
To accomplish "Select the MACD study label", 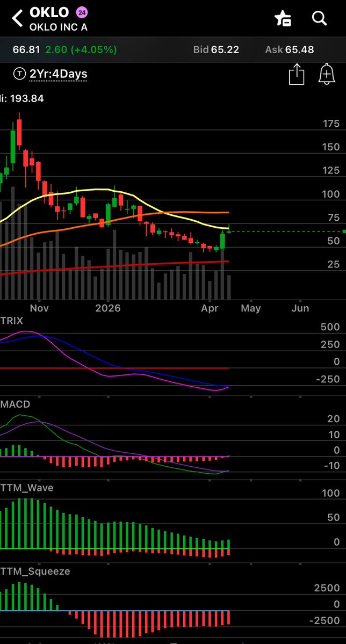I will [x=15, y=404].
